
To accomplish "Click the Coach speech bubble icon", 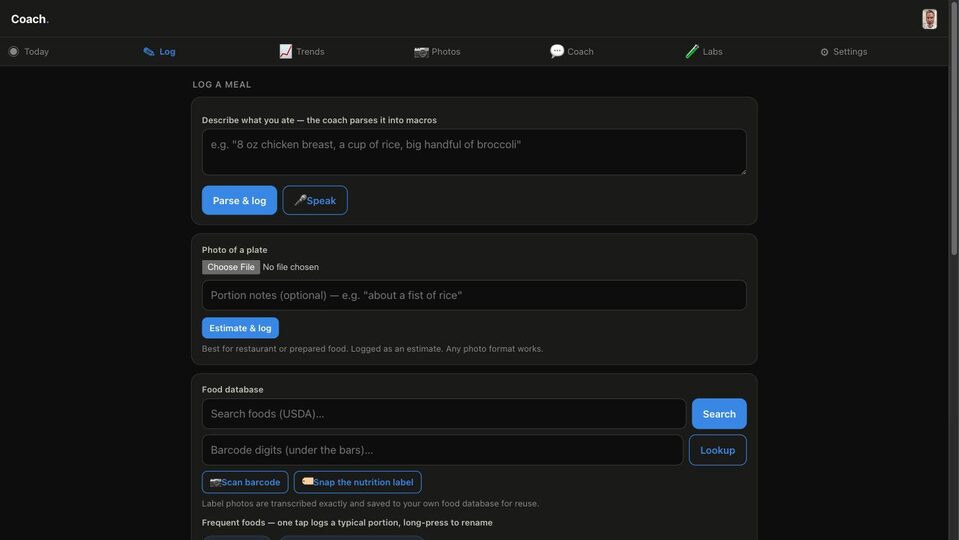I will pos(557,51).
